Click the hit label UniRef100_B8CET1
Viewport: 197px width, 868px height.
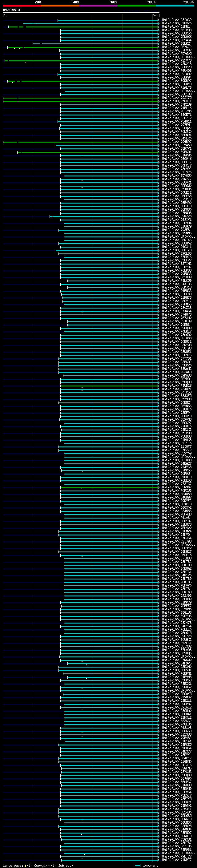177,115
